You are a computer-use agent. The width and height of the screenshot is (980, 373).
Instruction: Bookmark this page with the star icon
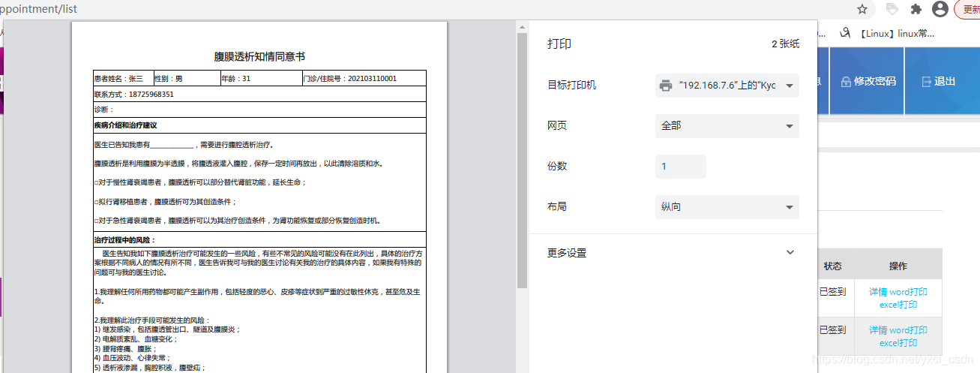click(862, 9)
